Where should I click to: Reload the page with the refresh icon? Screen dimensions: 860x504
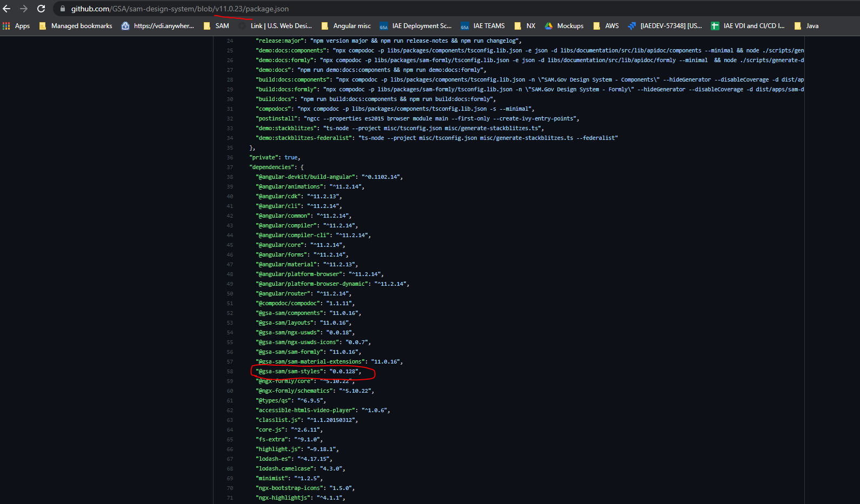click(x=41, y=9)
